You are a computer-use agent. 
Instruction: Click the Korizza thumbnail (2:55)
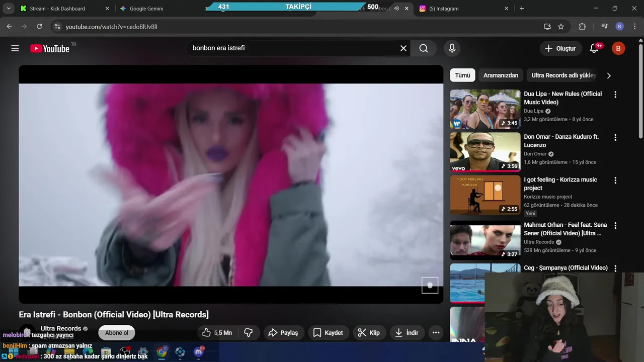coord(485,195)
